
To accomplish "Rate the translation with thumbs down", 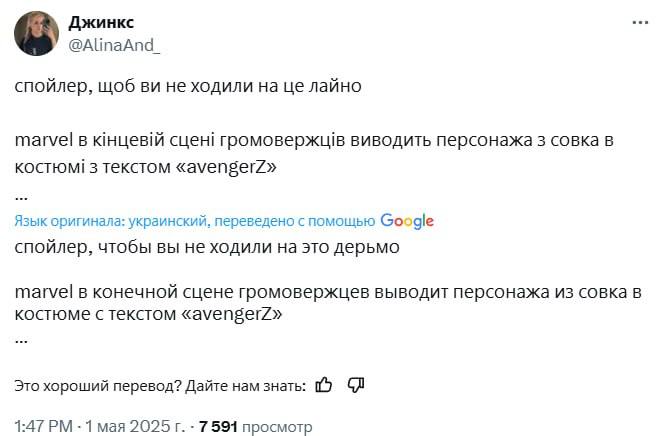I will coord(356,384).
